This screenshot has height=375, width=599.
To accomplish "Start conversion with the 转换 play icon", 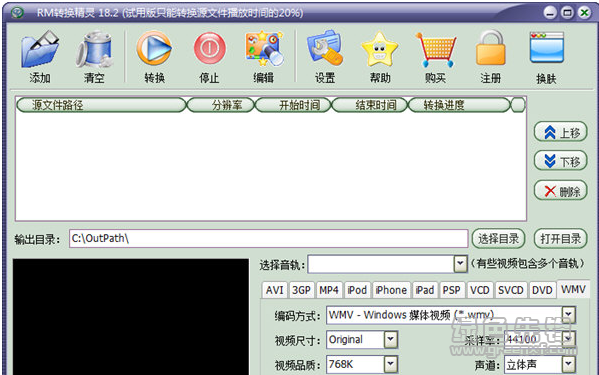I will tap(154, 48).
